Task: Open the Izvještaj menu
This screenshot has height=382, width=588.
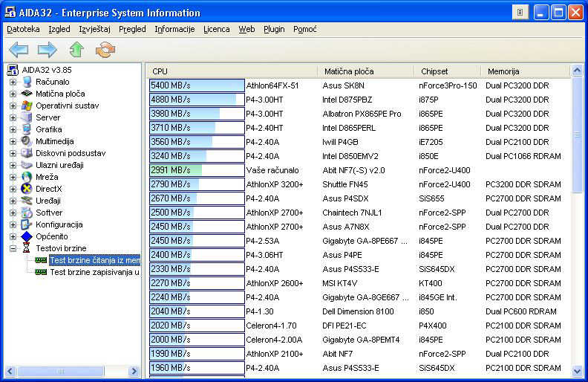Action: 95,29
